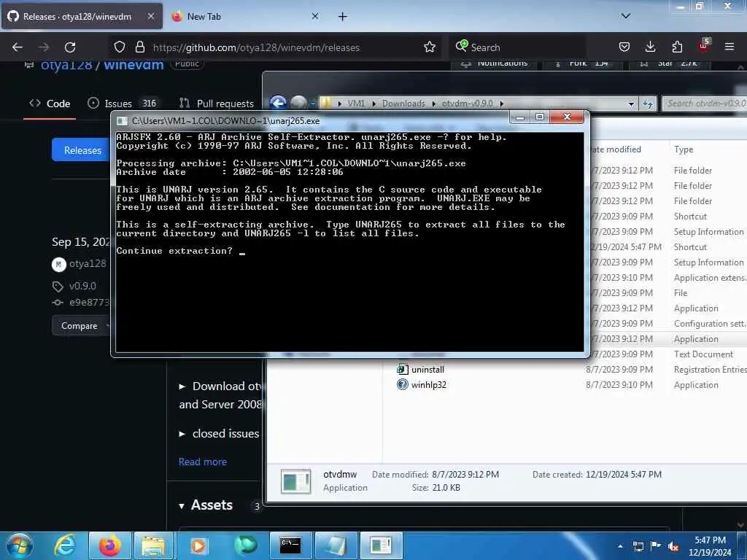This screenshot has height=560, width=747.
Task: Click otvdmw thumbnail in details pane
Action: [x=296, y=481]
